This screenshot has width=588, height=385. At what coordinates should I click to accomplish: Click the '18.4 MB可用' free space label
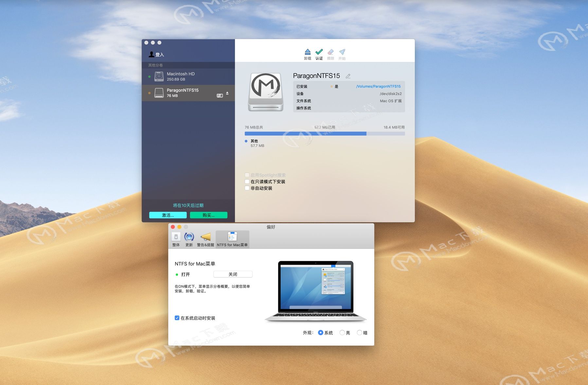(394, 127)
